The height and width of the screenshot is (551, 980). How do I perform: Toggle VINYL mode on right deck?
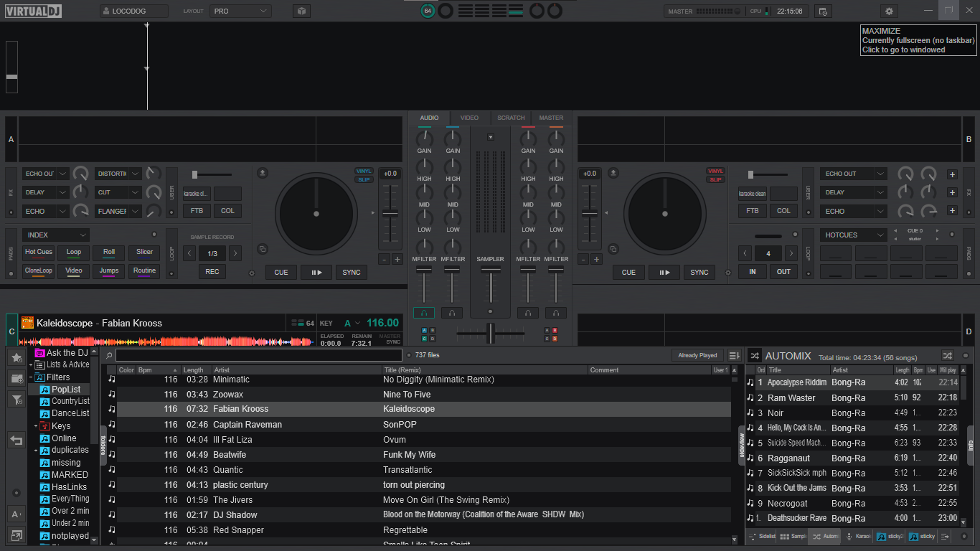click(715, 171)
